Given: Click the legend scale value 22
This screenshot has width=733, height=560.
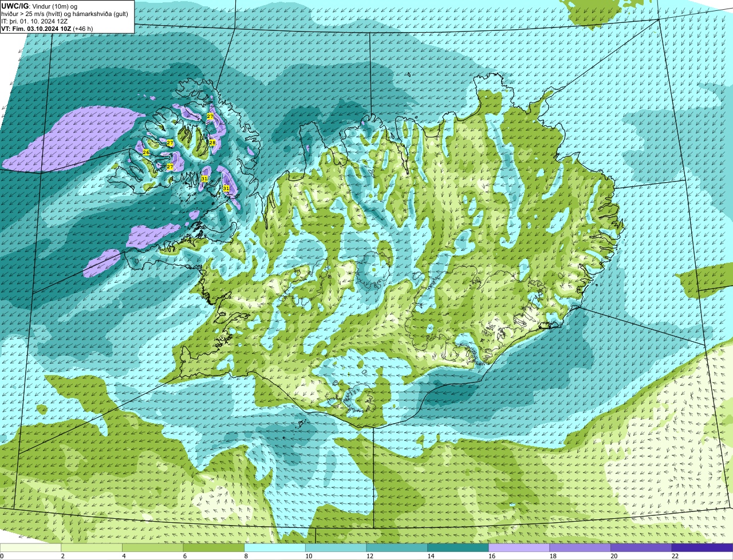Looking at the screenshot, I should [x=675, y=556].
